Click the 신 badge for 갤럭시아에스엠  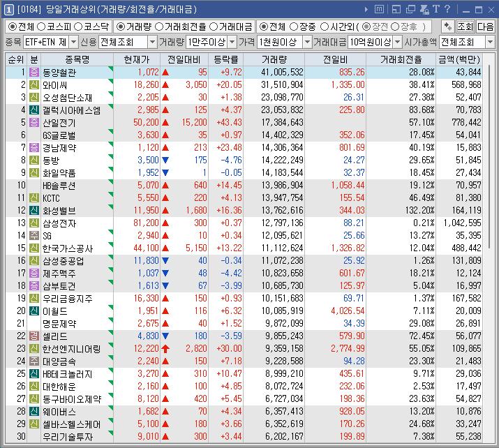34,110
